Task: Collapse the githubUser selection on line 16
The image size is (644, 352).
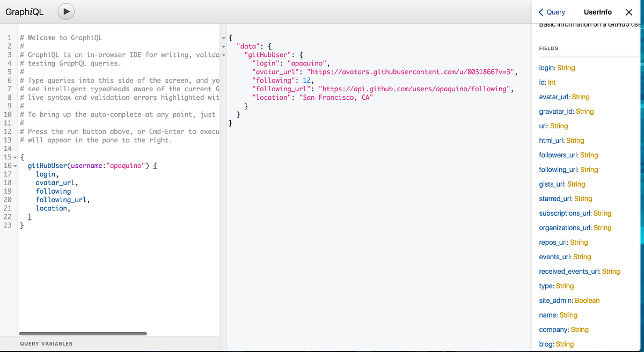Action: point(14,165)
